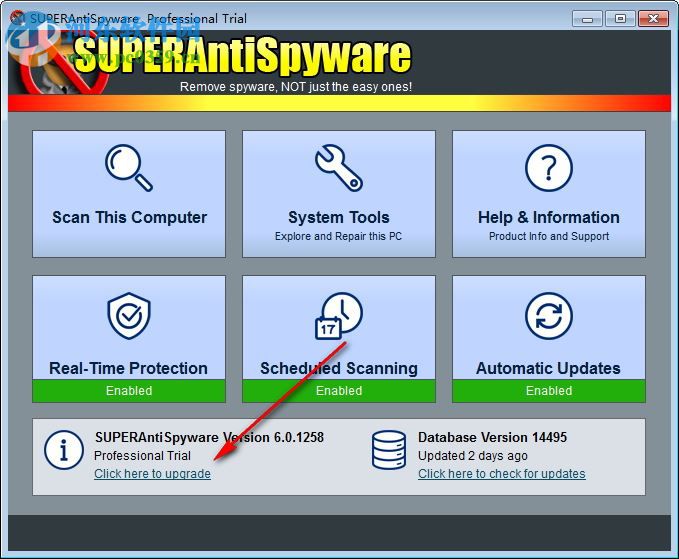Close the SUPERAntiSpyware window
The width and height of the screenshot is (679, 559).
(x=653, y=19)
